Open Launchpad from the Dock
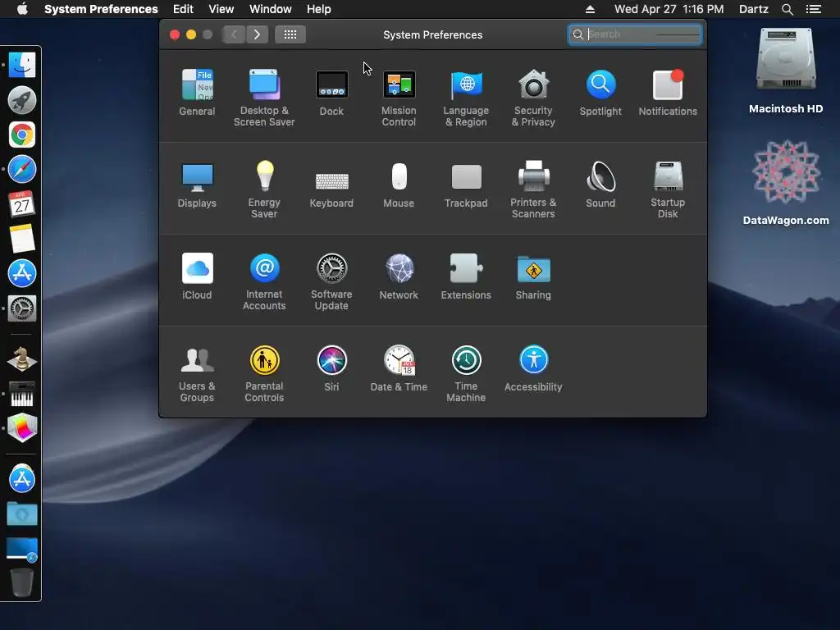 22,100
